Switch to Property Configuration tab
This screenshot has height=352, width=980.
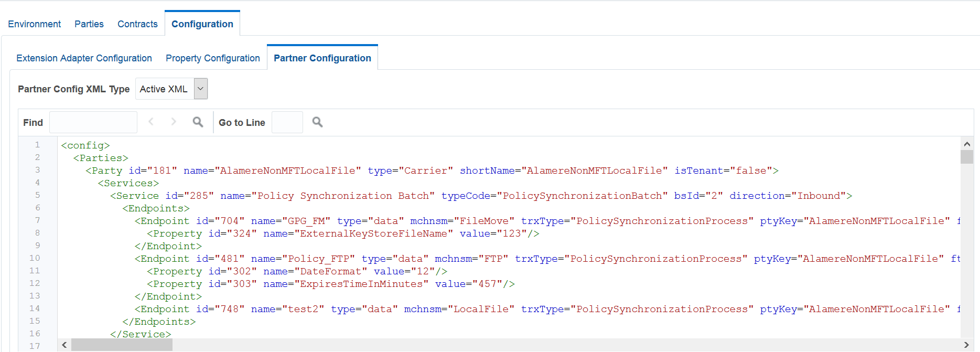tap(212, 58)
